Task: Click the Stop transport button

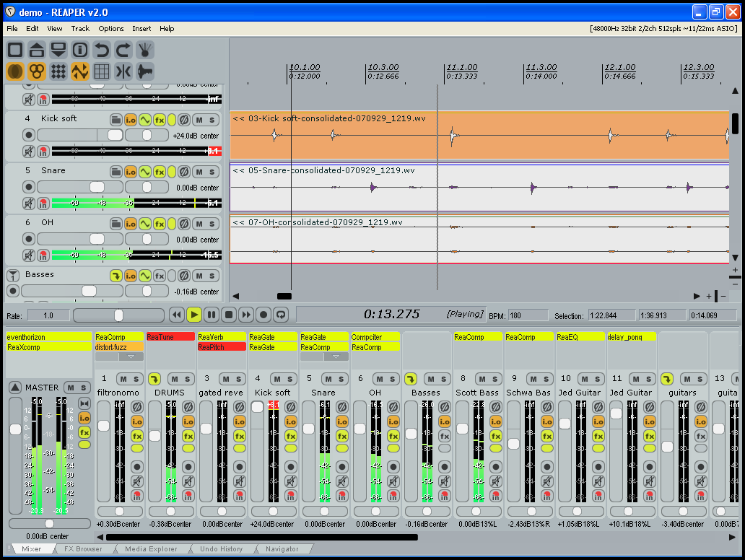Action: pyautogui.click(x=229, y=315)
